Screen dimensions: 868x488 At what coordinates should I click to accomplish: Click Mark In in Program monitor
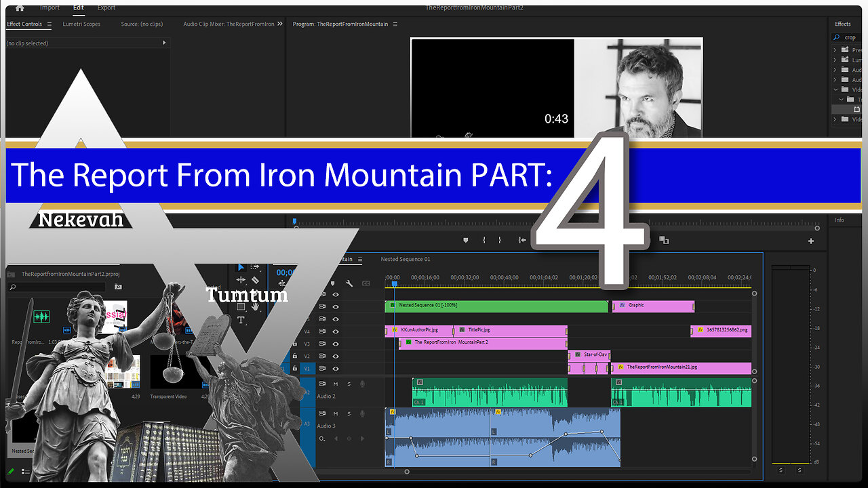click(x=484, y=240)
